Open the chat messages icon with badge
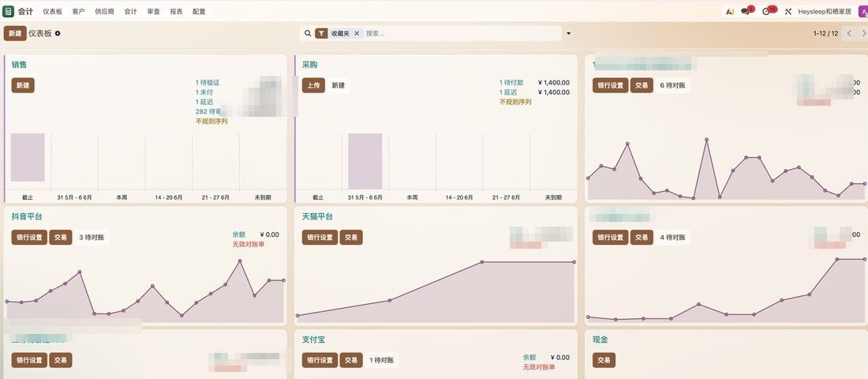 click(x=746, y=11)
